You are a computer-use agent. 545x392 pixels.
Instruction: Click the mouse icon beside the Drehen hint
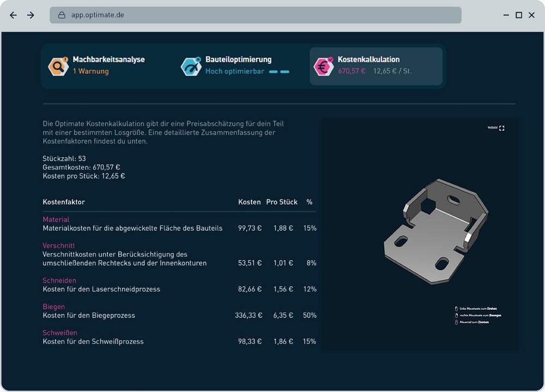pos(456,309)
